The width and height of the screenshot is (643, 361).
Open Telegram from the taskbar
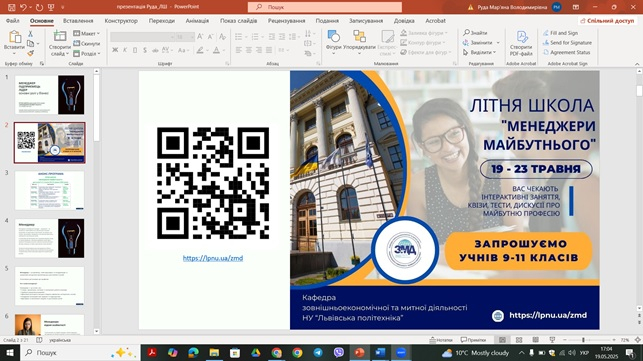point(318,352)
